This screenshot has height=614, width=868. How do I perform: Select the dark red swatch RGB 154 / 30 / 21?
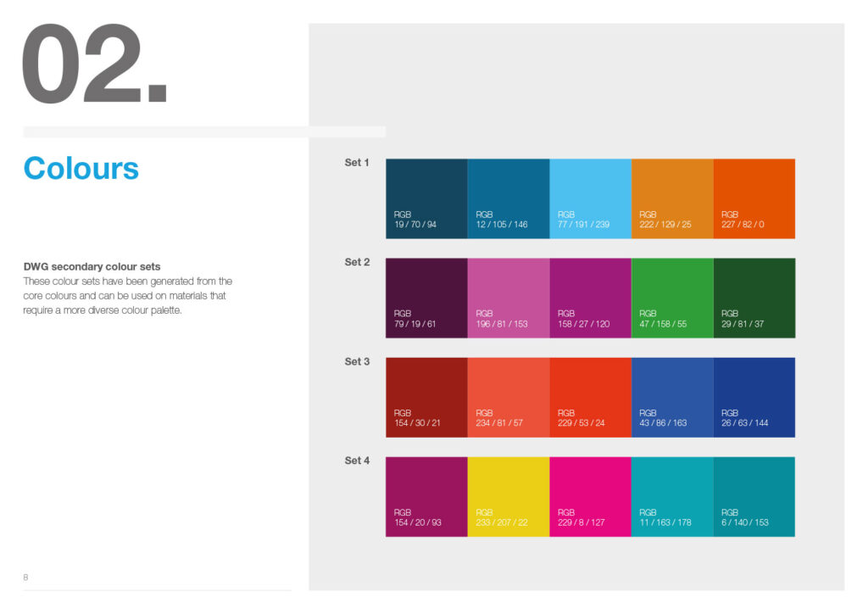[427, 398]
